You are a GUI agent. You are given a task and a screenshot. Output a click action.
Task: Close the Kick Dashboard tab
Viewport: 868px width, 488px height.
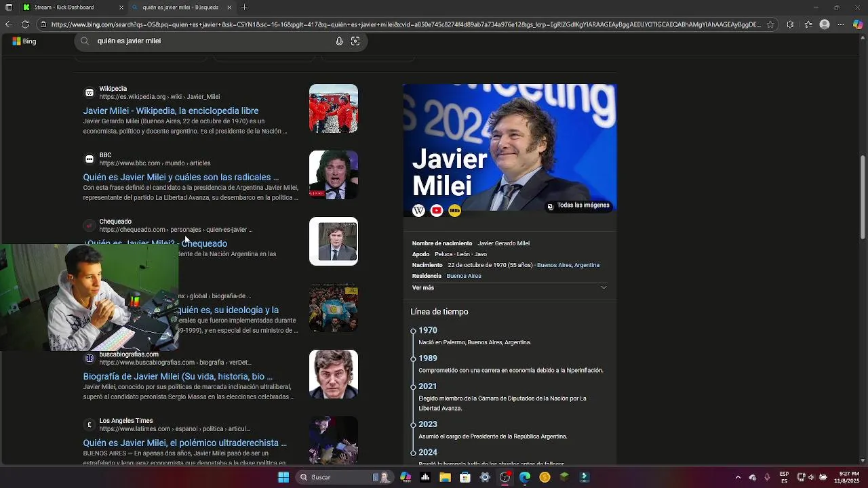[121, 7]
